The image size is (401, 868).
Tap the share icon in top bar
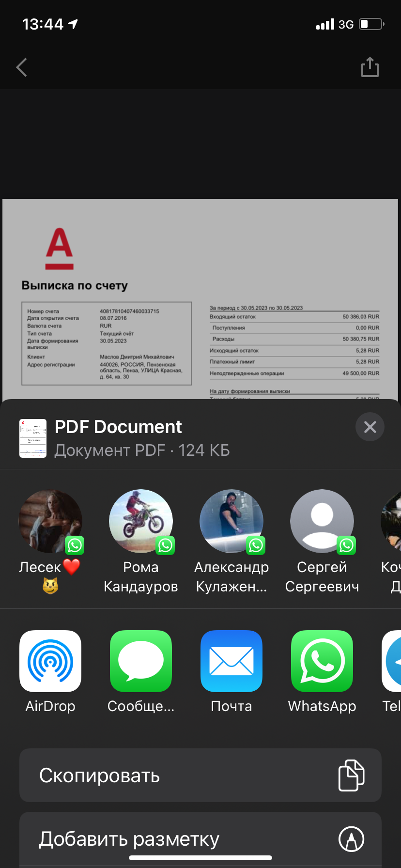[x=370, y=67]
